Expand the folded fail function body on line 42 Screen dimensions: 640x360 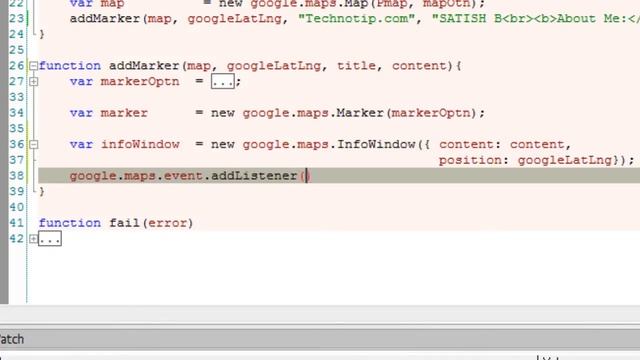pyautogui.click(x=33, y=239)
